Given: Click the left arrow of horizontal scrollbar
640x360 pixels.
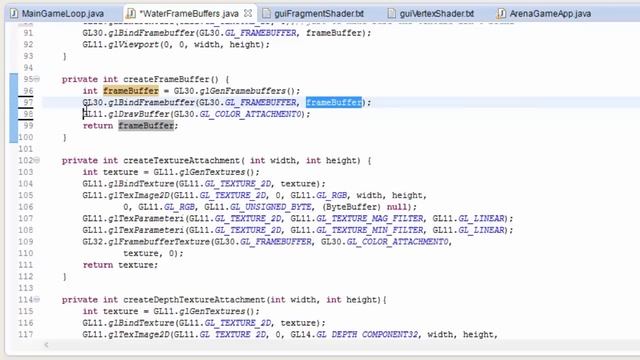Looking at the screenshot, I should 46,345.
